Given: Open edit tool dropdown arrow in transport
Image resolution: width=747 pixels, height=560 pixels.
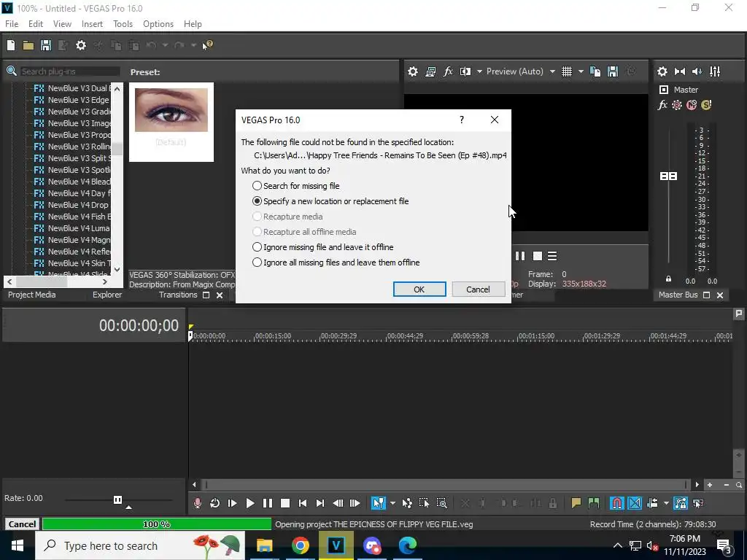Looking at the screenshot, I should tap(392, 503).
